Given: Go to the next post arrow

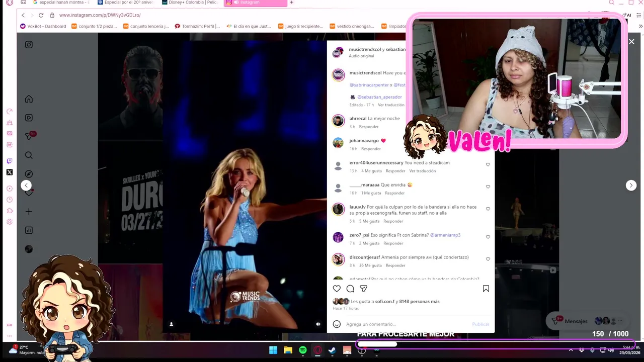Looking at the screenshot, I should (x=631, y=186).
